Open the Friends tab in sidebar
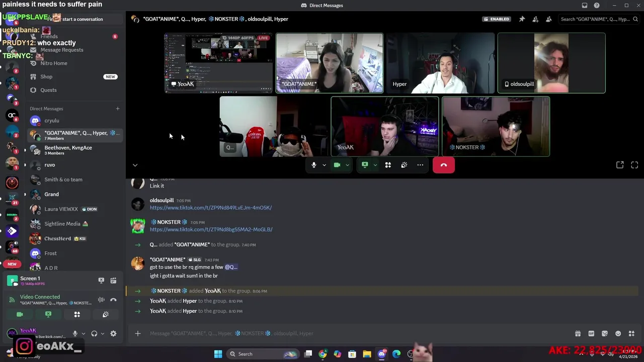The image size is (644, 362). (x=74, y=37)
